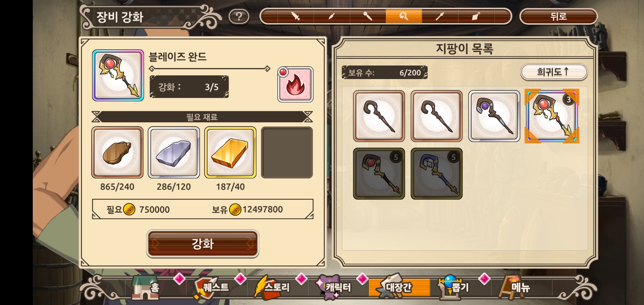
Task: Select the purple orb staff
Action: [494, 116]
